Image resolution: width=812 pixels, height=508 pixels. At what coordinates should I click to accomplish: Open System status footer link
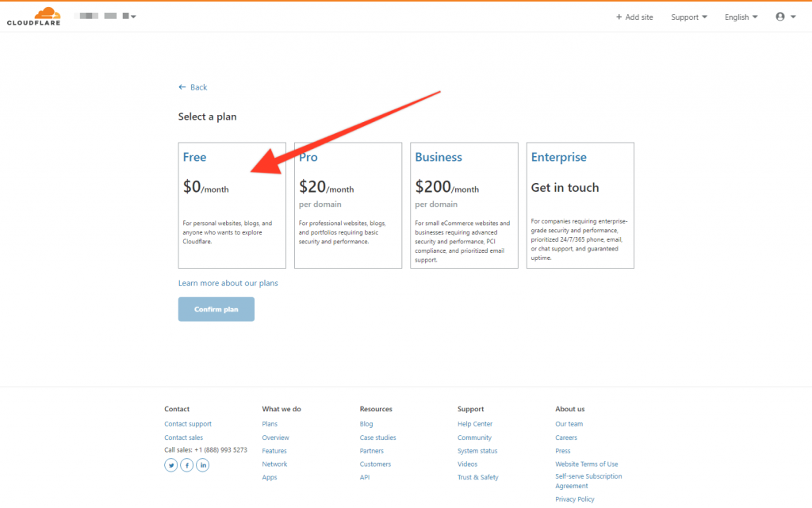[x=477, y=451]
